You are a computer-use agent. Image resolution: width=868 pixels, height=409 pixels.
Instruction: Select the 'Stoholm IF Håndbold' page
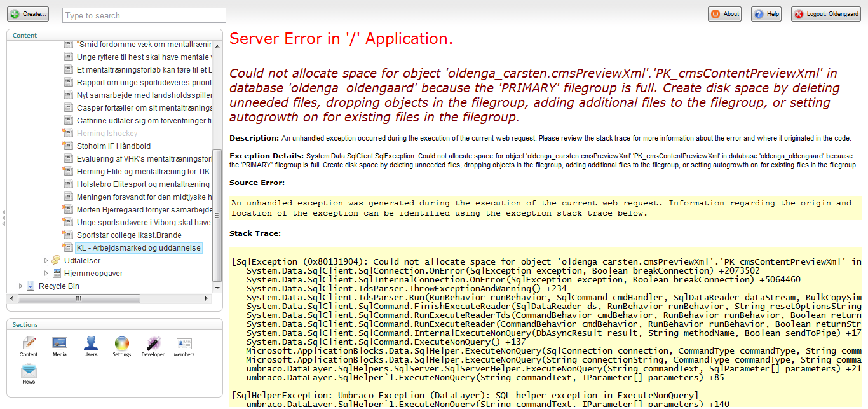[114, 146]
